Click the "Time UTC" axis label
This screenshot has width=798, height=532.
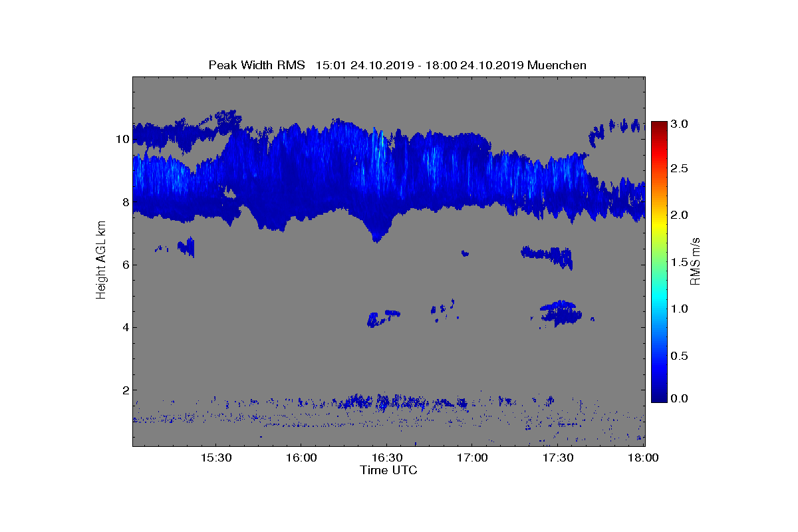click(389, 470)
